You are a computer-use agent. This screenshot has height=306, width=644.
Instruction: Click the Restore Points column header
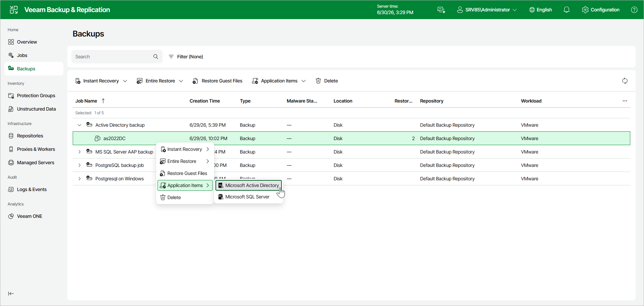pos(403,101)
